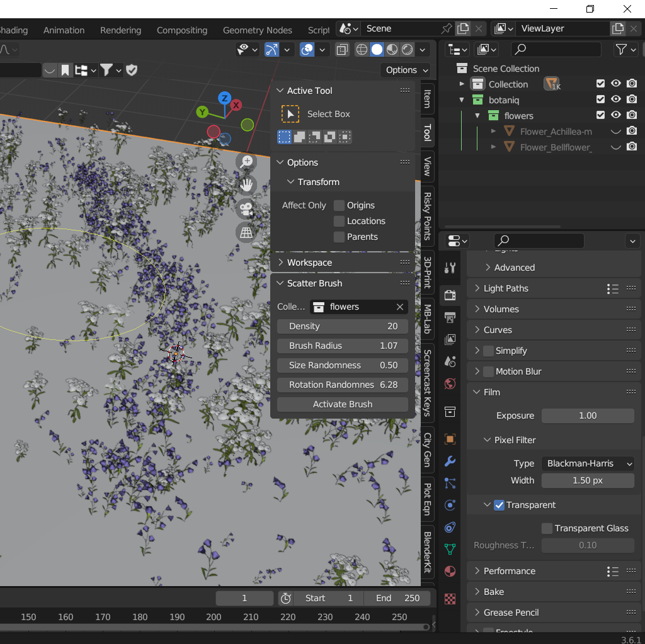Viewport: 645px width, 644px height.
Task: Uncheck the Transparent render option
Action: point(498,505)
